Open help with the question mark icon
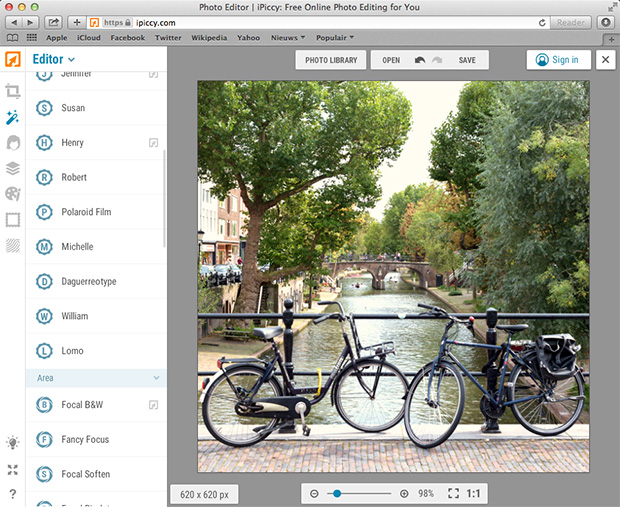The height and width of the screenshot is (507, 620). (13, 494)
